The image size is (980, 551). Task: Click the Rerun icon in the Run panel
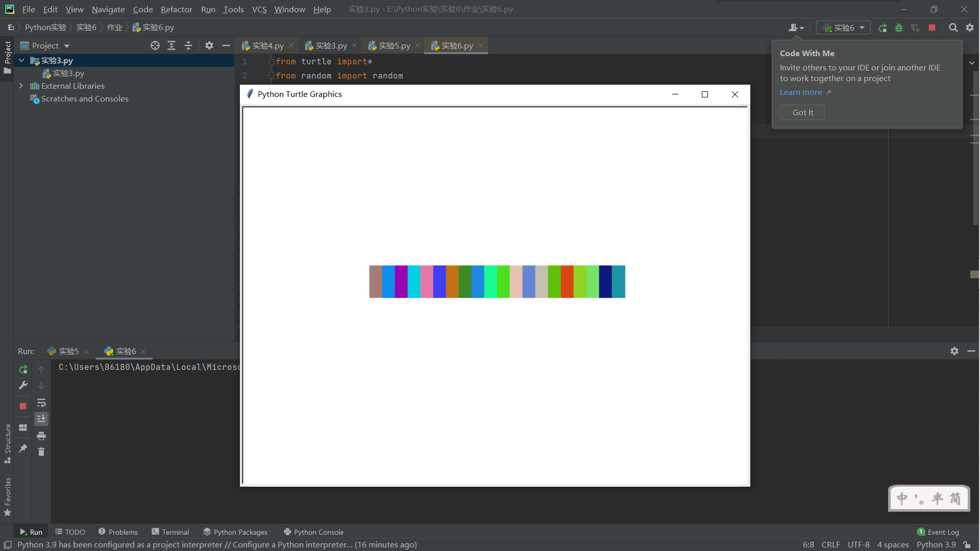[x=23, y=369]
